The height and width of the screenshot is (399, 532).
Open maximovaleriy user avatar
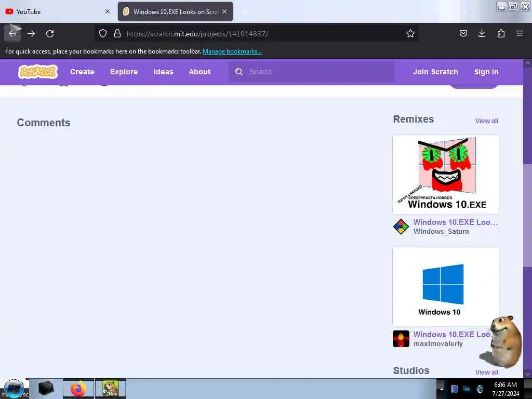tap(401, 339)
